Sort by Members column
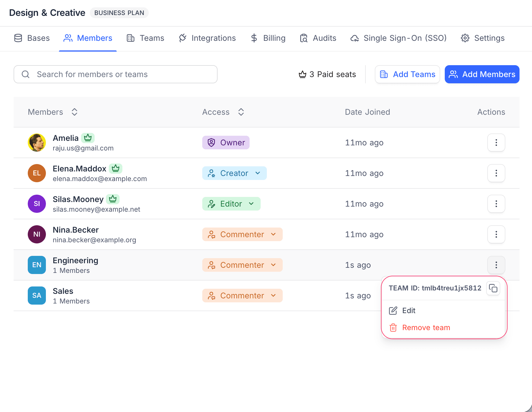 tap(74, 112)
